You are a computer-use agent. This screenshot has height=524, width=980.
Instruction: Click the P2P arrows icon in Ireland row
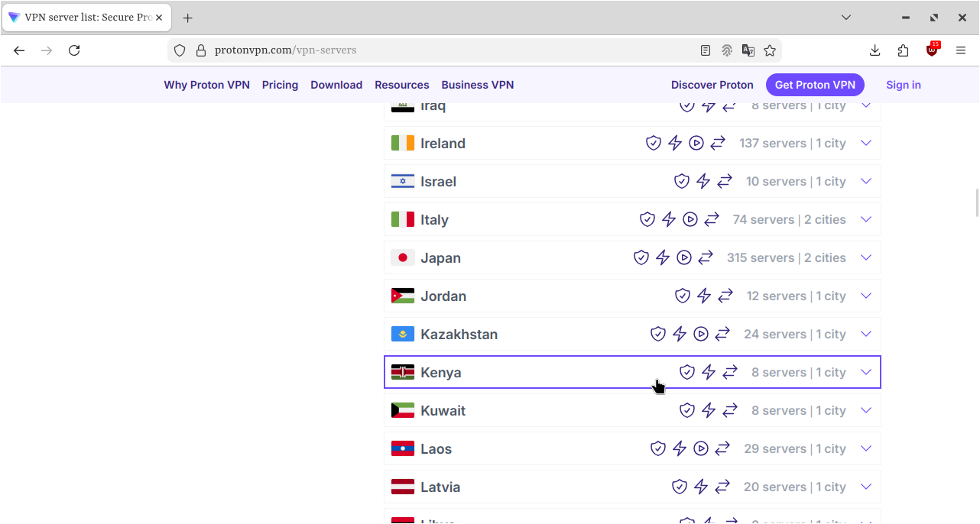[x=718, y=143]
